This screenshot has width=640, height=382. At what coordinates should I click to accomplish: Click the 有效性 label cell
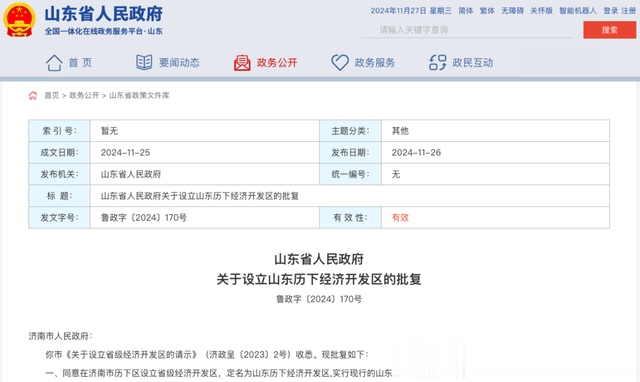350,218
